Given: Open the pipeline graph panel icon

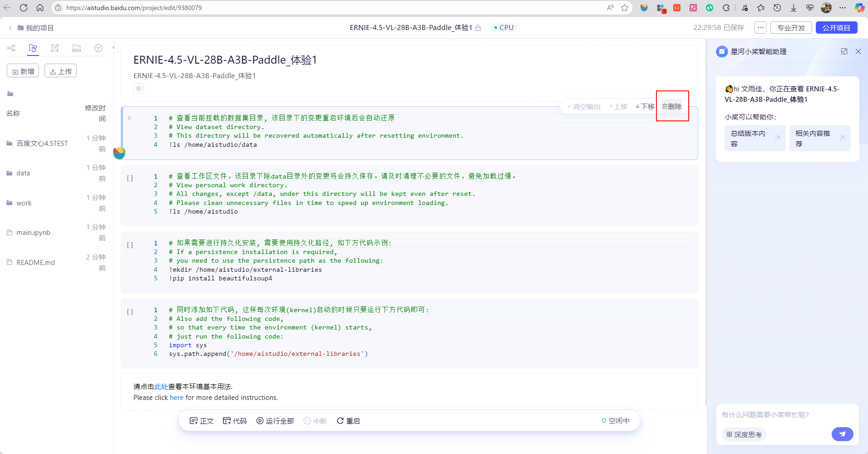Looking at the screenshot, I should [54, 48].
